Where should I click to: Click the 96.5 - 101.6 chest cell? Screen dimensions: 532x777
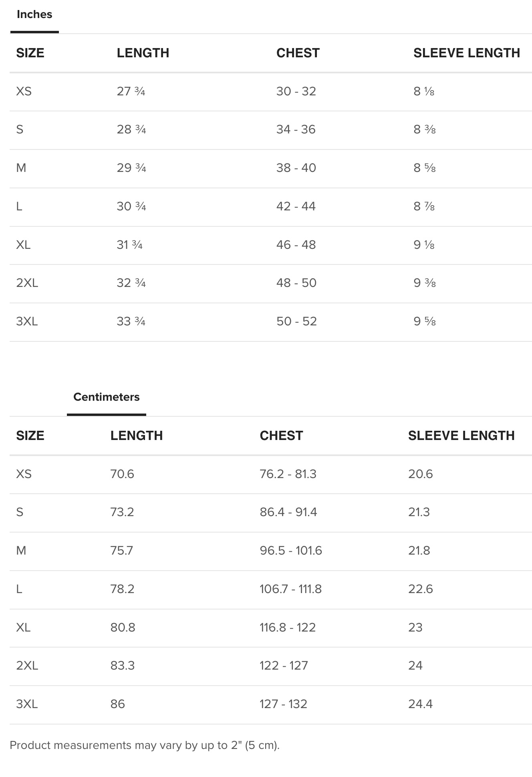[291, 551]
